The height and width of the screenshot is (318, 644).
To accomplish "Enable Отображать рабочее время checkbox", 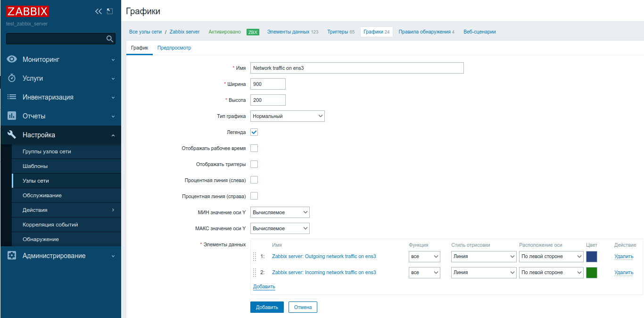I will (254, 148).
